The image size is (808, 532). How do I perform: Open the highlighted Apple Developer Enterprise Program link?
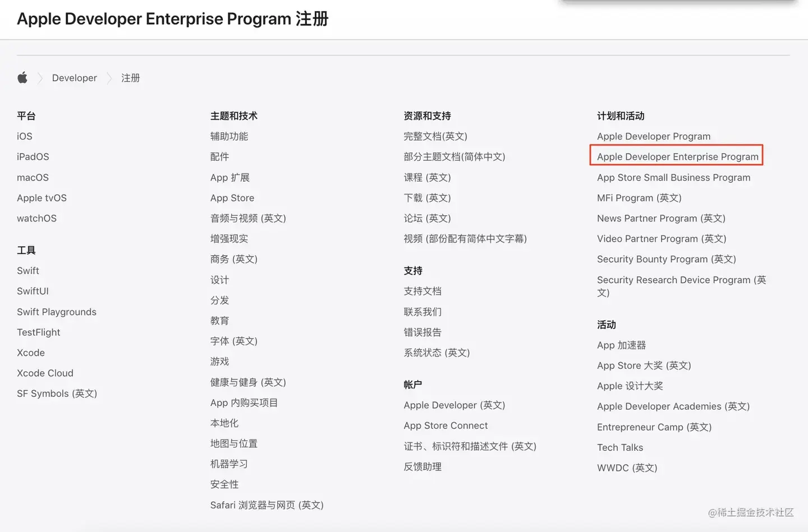pyautogui.click(x=676, y=156)
